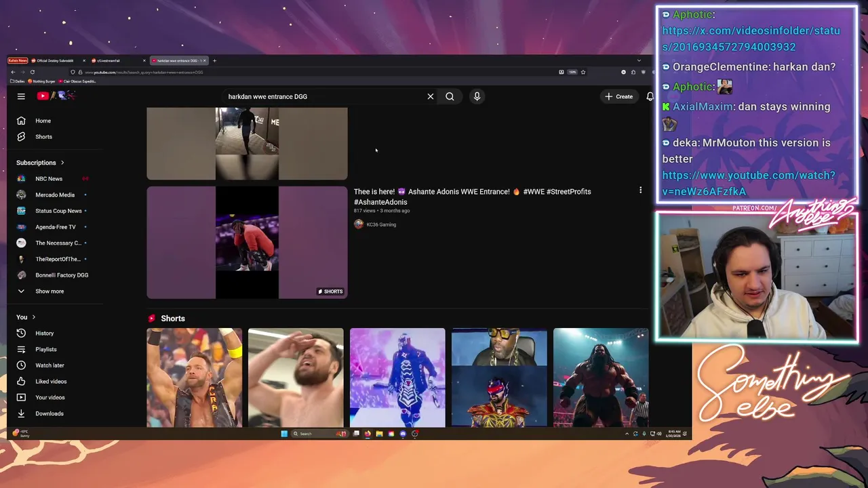Viewport: 868px width, 488px height.
Task: Start voice search with microphone icon
Action: coord(477,96)
